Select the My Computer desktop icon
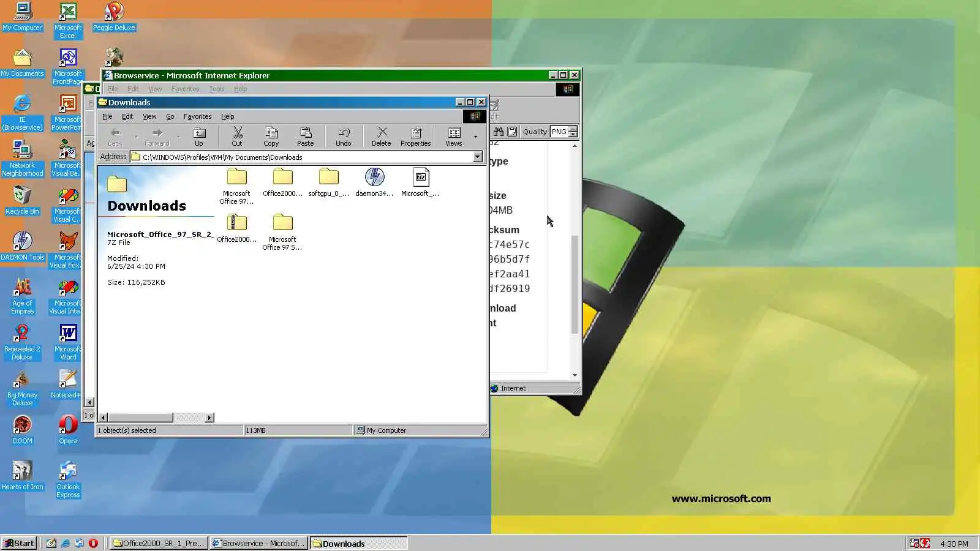Viewport: 980px width, 551px height. coord(22,17)
